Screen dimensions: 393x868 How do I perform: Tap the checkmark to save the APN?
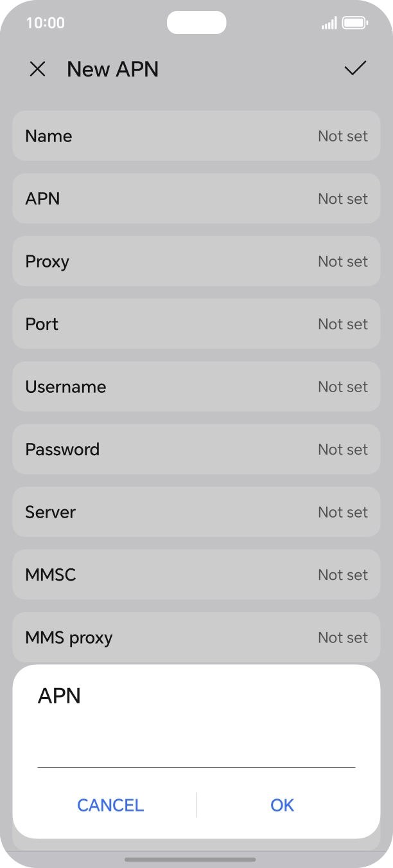click(355, 69)
